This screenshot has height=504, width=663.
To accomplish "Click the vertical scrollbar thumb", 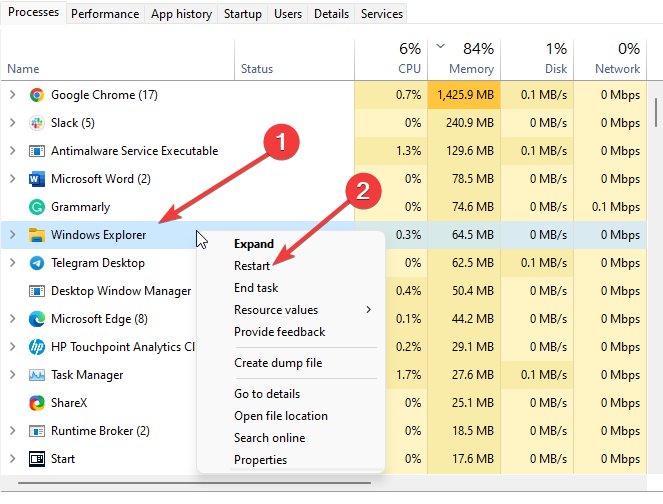I will coord(656,112).
